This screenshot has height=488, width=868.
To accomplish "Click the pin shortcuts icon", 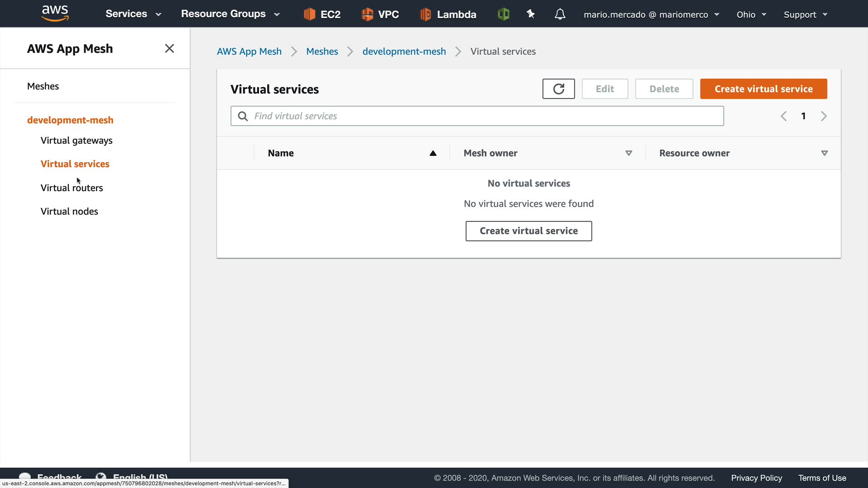I will tap(531, 14).
